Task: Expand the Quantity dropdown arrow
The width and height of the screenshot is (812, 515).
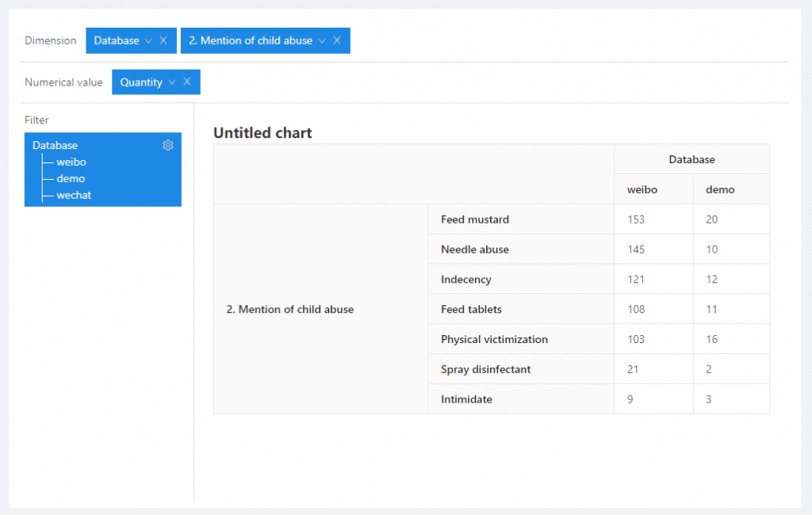Action: (x=171, y=82)
